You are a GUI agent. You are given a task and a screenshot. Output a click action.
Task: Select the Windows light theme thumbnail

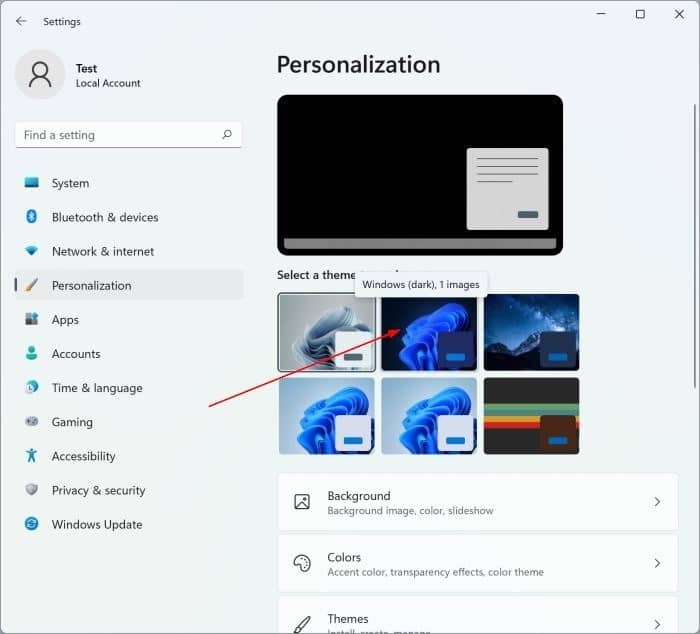click(x=327, y=332)
